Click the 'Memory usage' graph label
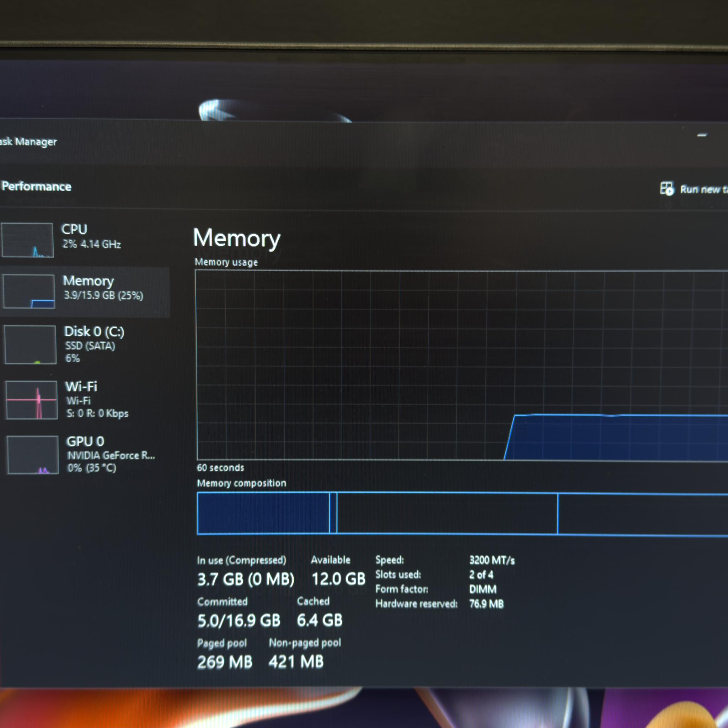Screen dimensions: 728x728 tap(226, 262)
